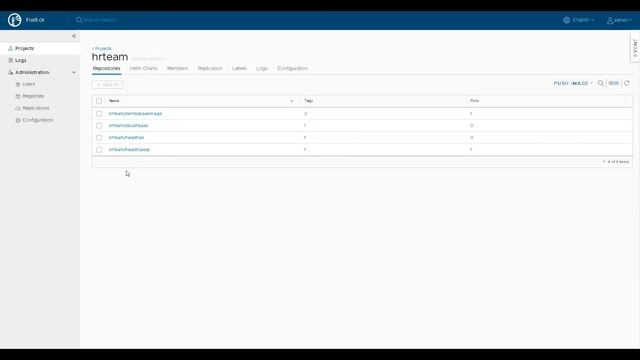Open the Repositories tab
The width and height of the screenshot is (640, 360).
(x=107, y=69)
